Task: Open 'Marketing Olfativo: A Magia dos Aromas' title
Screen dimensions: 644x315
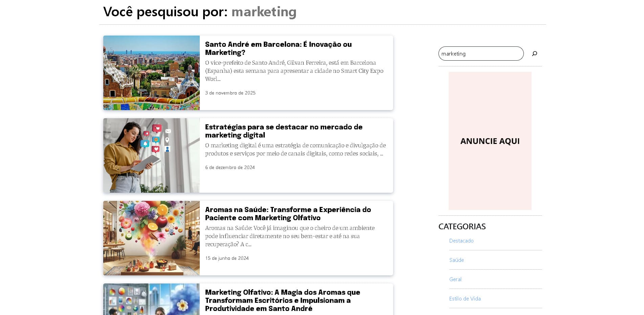Action: click(282, 300)
